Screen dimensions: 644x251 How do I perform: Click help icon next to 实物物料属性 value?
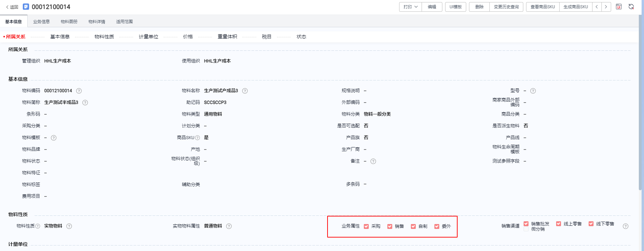pos(229,226)
